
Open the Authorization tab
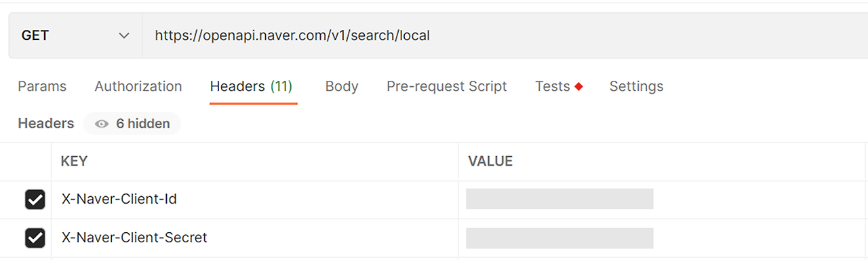coord(138,86)
